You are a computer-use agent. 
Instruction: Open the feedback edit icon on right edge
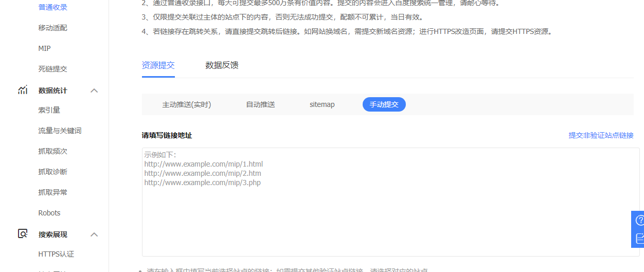coord(639,239)
